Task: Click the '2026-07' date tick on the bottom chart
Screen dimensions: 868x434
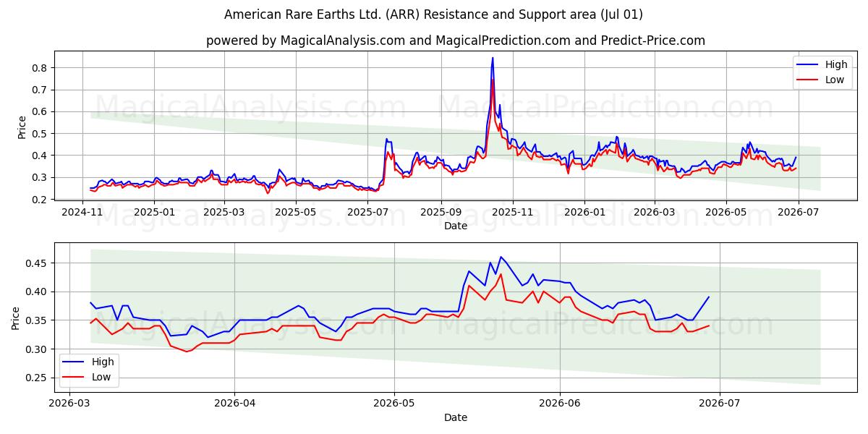Action: pos(720,404)
